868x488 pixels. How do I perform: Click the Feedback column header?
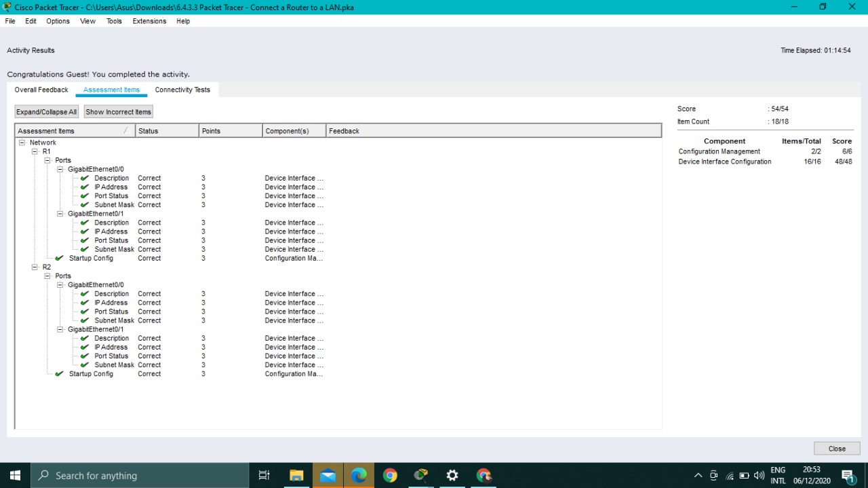click(x=494, y=131)
